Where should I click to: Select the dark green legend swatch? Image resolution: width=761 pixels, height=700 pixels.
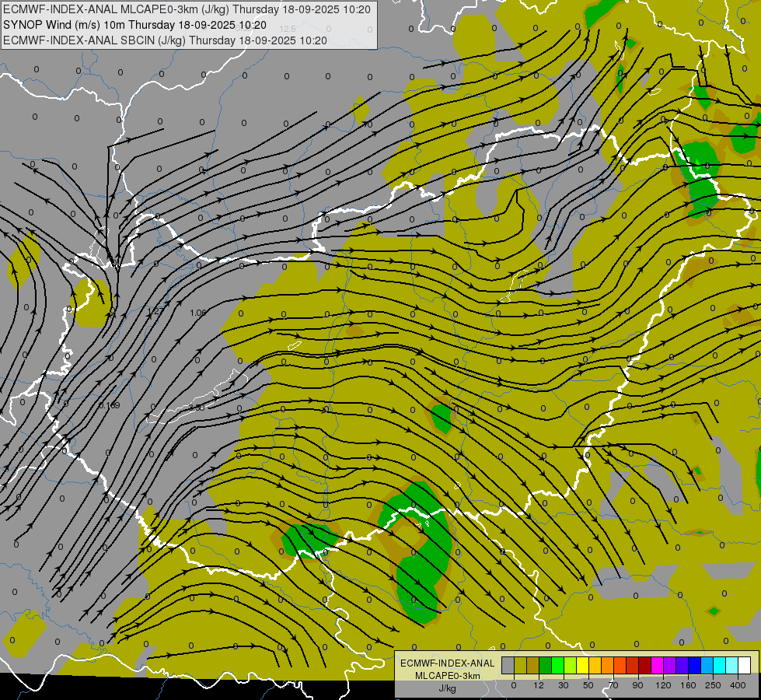point(546,665)
